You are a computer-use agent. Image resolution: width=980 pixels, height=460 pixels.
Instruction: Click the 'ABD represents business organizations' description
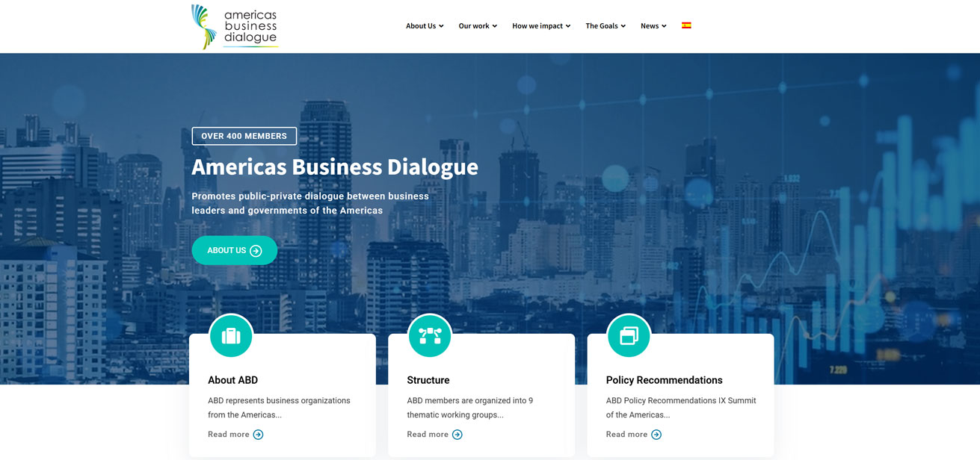279,408
